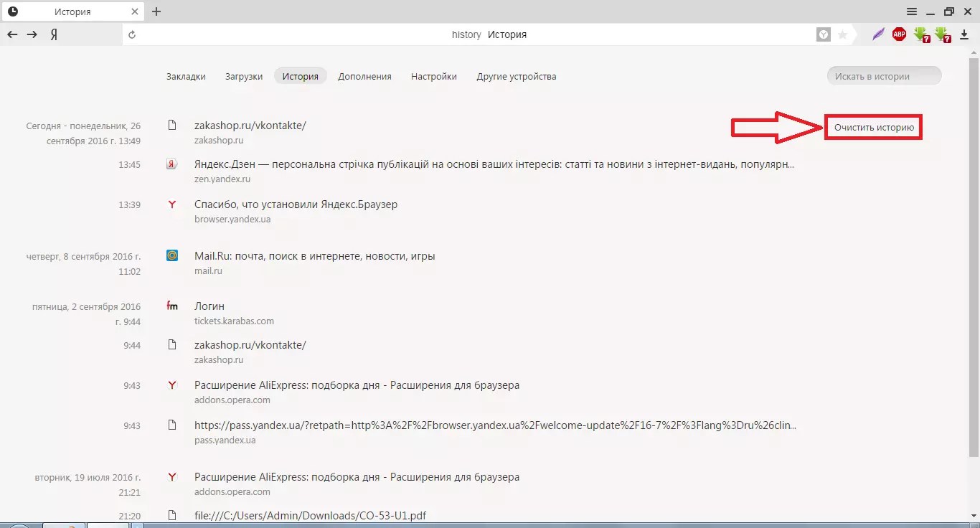The height and width of the screenshot is (528, 980).
Task: Open the AdBlock Plus extension icon
Action: point(899,34)
